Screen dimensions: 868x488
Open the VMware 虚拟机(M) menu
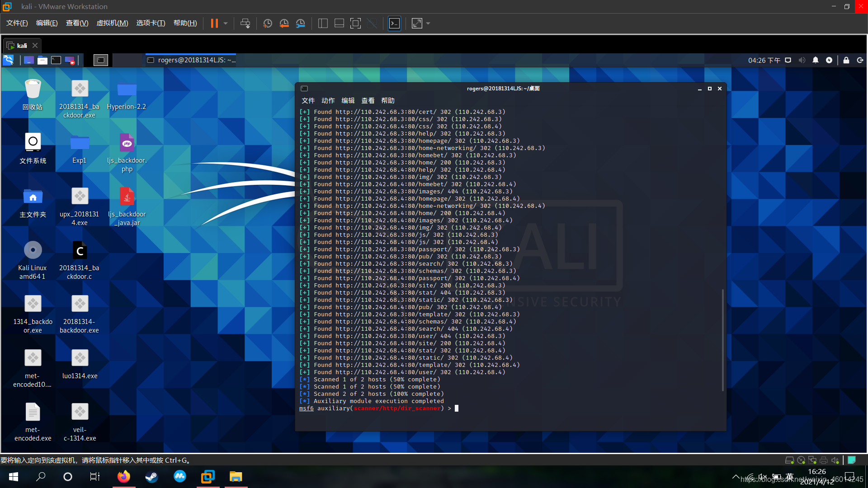[x=113, y=23]
